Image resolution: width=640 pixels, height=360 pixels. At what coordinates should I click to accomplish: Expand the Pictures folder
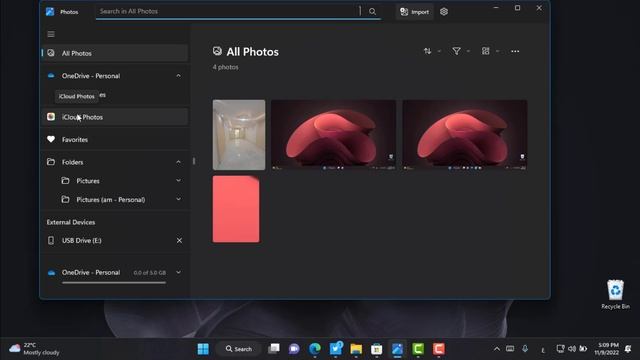tap(178, 180)
